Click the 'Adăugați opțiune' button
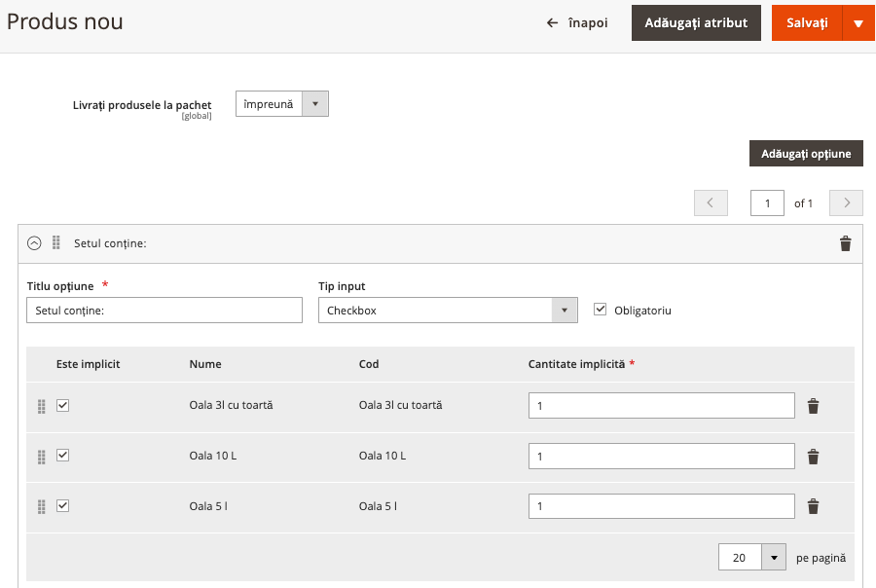 (x=806, y=154)
